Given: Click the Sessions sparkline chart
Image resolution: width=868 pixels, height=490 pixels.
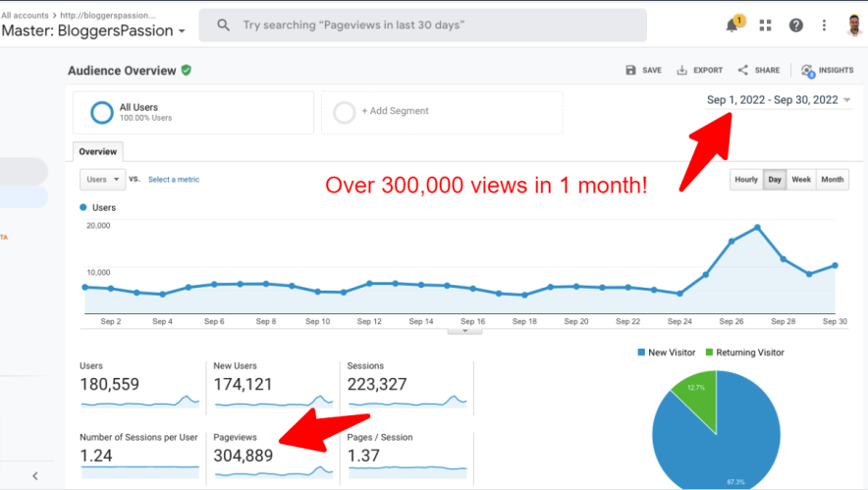Looking at the screenshot, I should 407,402.
